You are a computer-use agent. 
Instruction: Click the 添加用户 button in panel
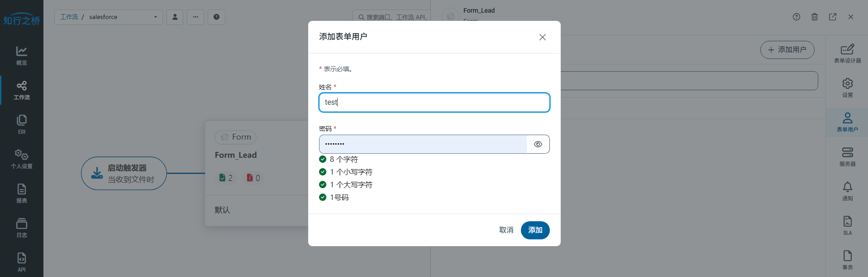[x=787, y=50]
